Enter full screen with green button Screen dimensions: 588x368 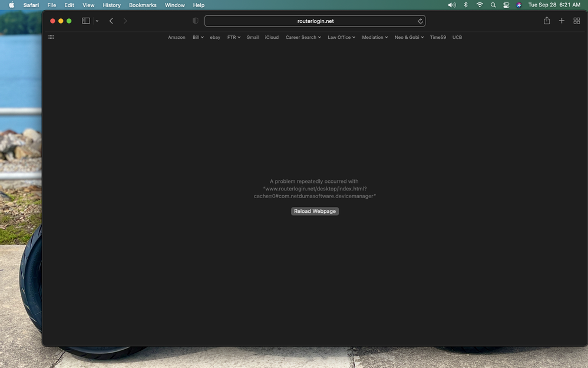(69, 21)
